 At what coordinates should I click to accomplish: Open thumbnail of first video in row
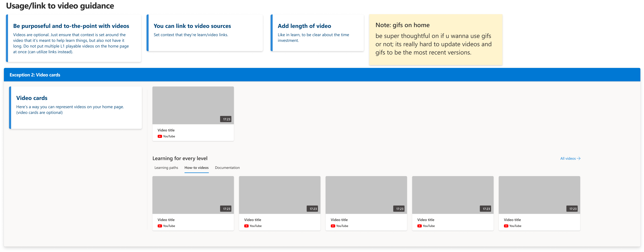(x=193, y=195)
